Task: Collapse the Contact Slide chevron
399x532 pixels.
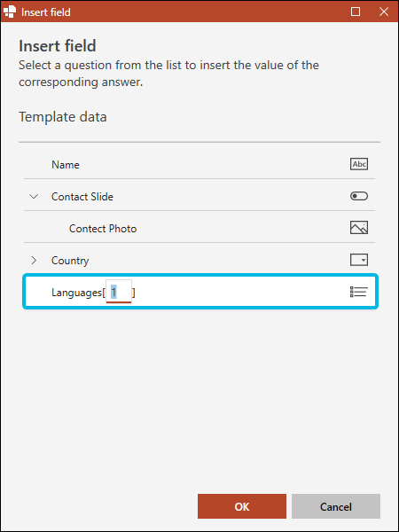Action: [x=34, y=197]
